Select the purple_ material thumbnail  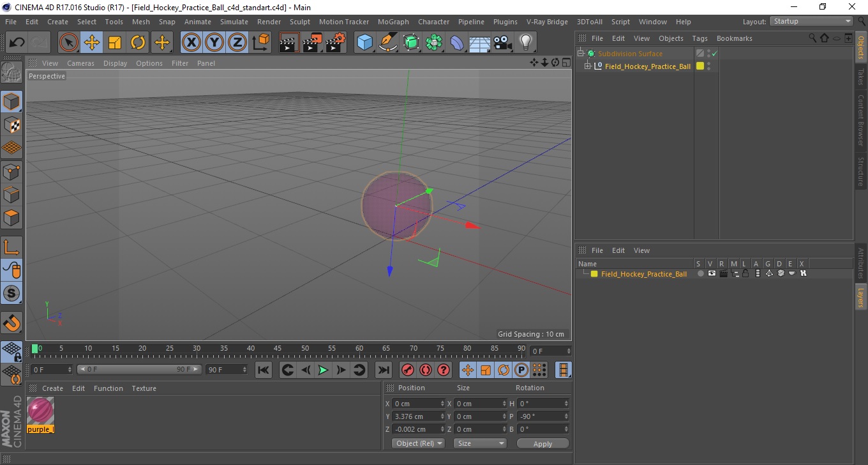click(x=41, y=411)
